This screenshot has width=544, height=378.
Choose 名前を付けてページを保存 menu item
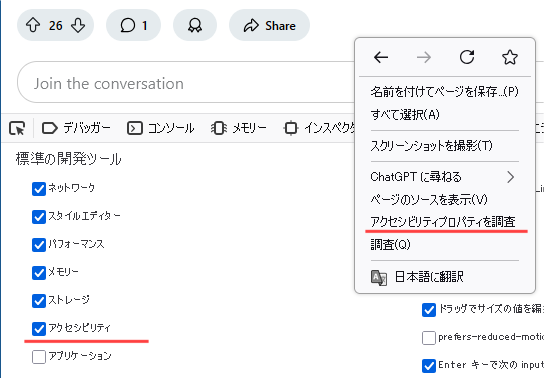(445, 92)
